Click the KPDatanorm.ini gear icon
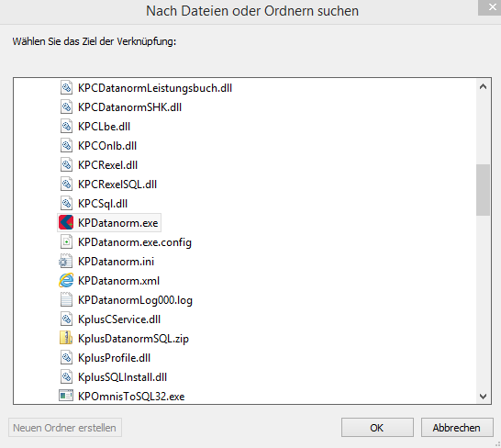The image size is (501, 448). pyautogui.click(x=66, y=262)
